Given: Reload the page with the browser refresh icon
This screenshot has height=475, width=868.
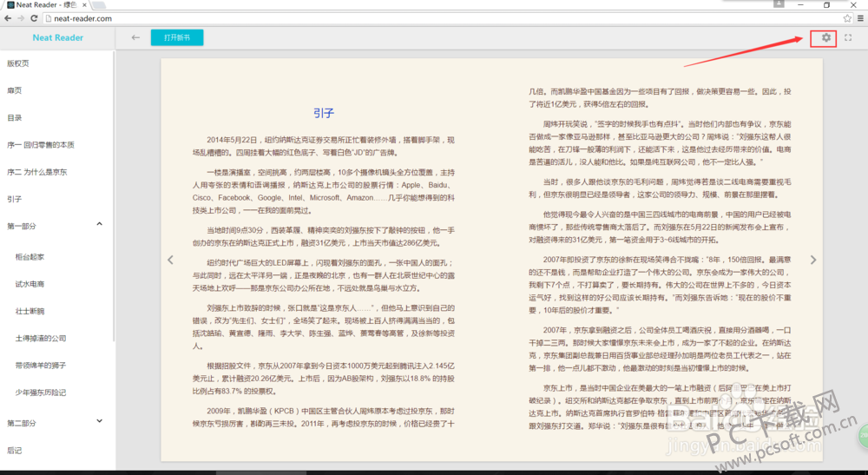Looking at the screenshot, I should (x=34, y=18).
